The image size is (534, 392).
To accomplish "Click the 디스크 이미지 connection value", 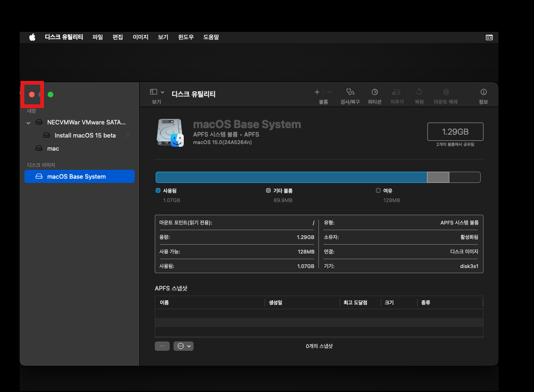I will [464, 251].
